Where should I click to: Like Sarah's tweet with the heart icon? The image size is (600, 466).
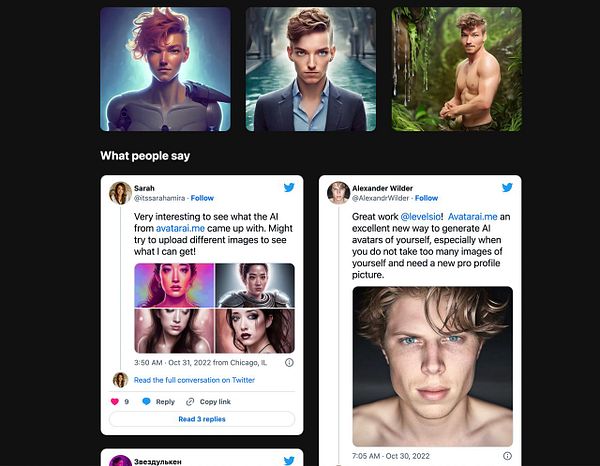pyautogui.click(x=114, y=401)
